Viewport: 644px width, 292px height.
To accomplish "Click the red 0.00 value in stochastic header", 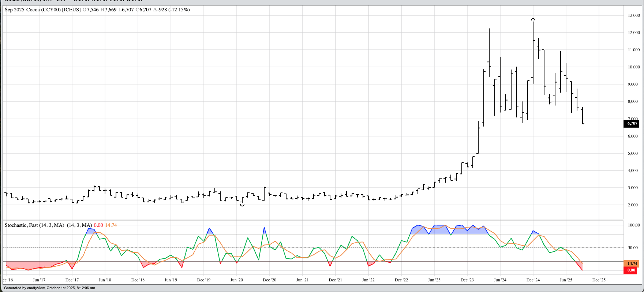I will point(98,225).
